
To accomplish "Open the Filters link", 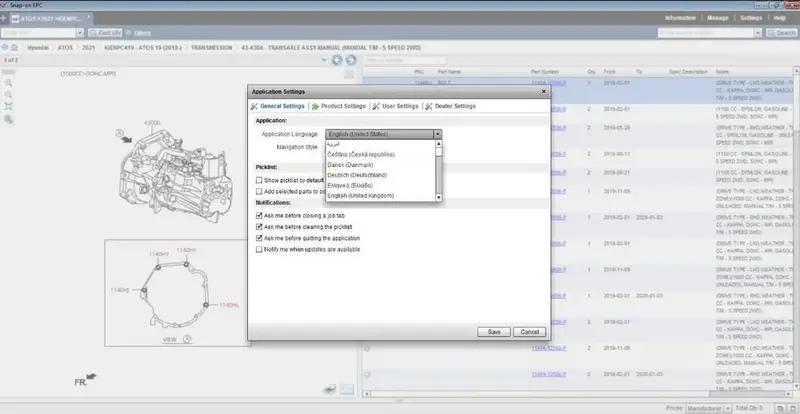I will (x=142, y=33).
